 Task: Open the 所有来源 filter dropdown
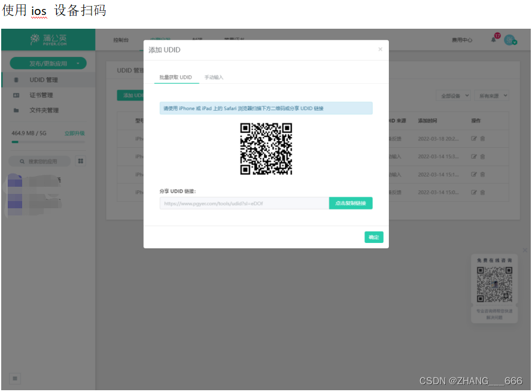[492, 96]
